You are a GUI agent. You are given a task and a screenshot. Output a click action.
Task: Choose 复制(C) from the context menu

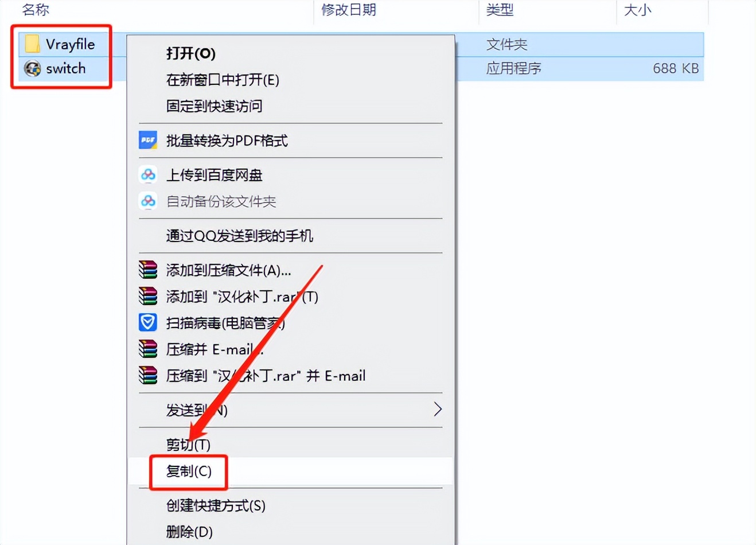point(189,472)
